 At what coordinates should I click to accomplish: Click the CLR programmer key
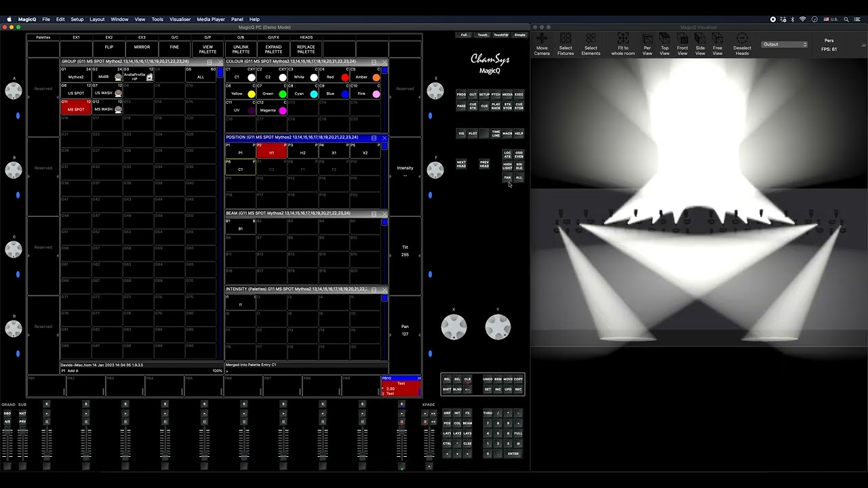[x=467, y=380]
